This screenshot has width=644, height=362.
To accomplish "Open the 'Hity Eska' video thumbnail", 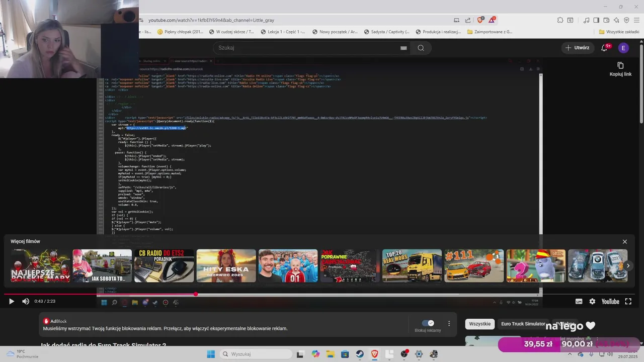I will pyautogui.click(x=226, y=265).
